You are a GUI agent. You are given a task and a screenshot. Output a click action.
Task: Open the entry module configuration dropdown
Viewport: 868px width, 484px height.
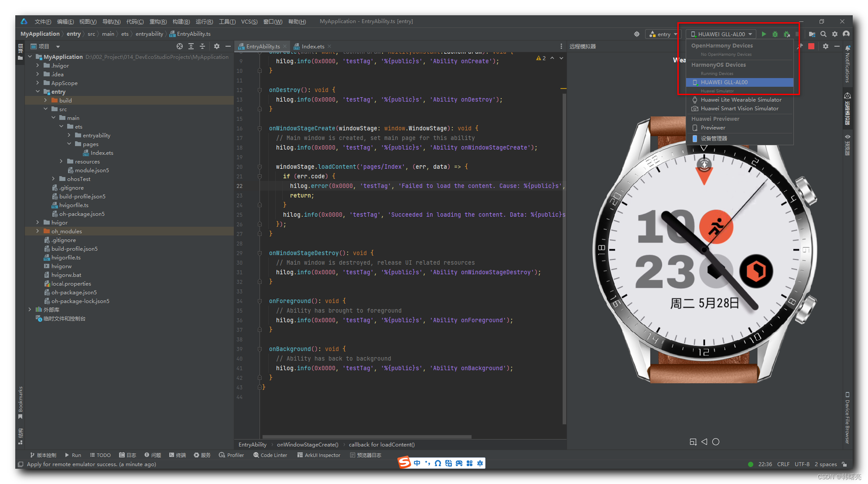click(663, 34)
